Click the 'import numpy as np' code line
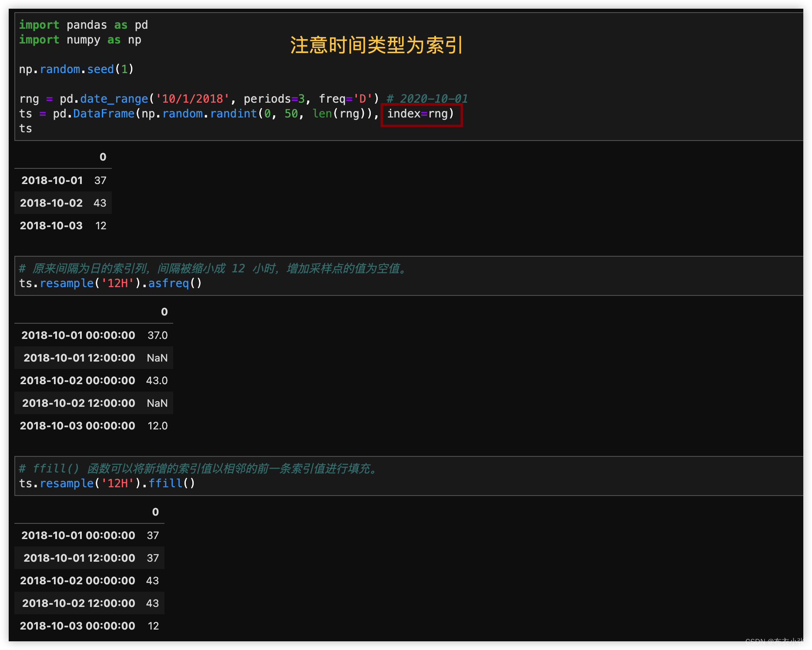The width and height of the screenshot is (812, 650). click(x=80, y=40)
